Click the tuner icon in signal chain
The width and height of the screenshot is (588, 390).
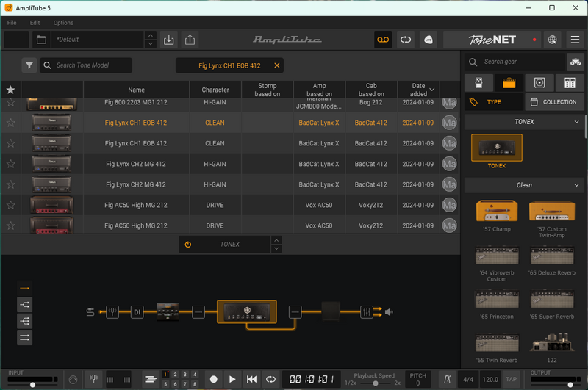pyautogui.click(x=112, y=311)
